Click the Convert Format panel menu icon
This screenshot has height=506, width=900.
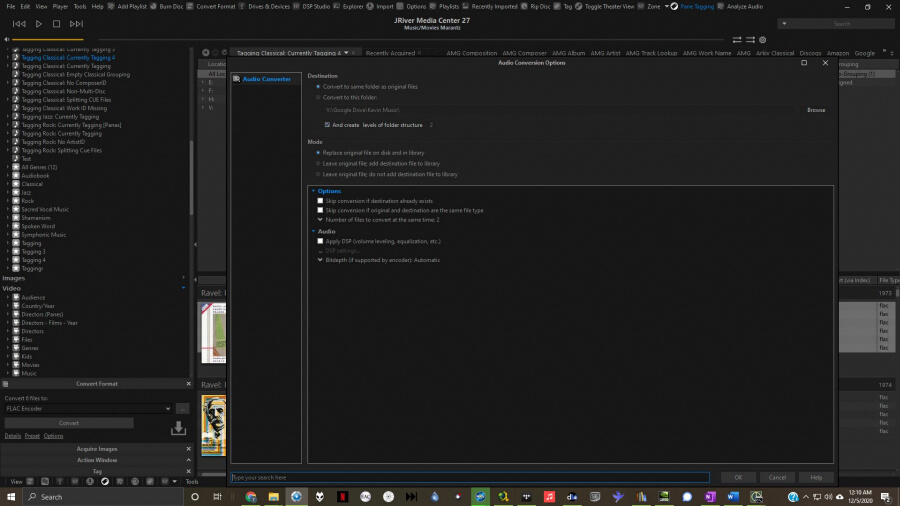[5, 384]
